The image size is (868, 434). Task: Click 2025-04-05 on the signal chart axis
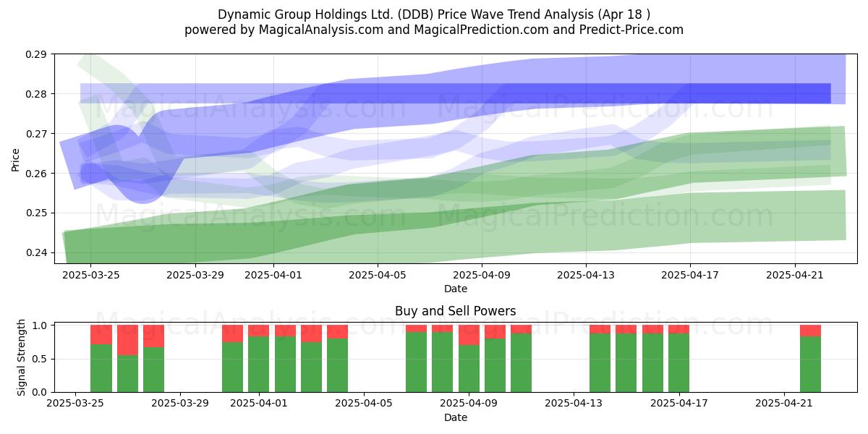[364, 404]
